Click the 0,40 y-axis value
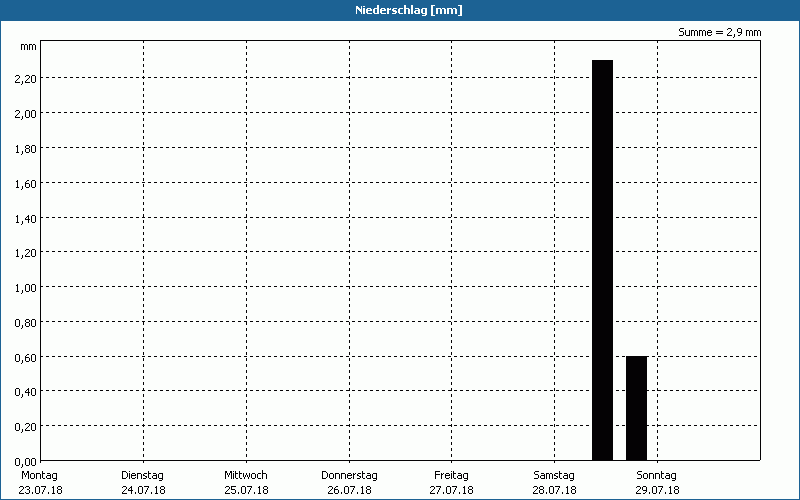Viewport: 800px width, 500px height. (26, 392)
